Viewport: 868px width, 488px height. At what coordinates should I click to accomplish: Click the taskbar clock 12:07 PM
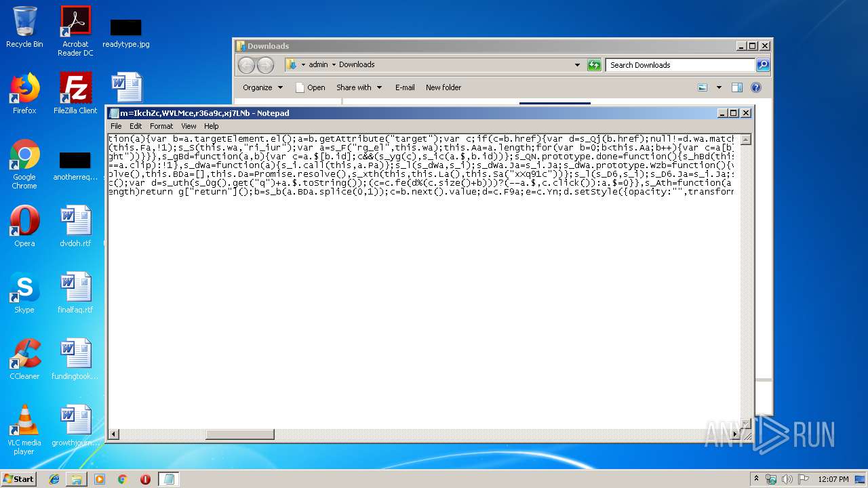coord(833,479)
